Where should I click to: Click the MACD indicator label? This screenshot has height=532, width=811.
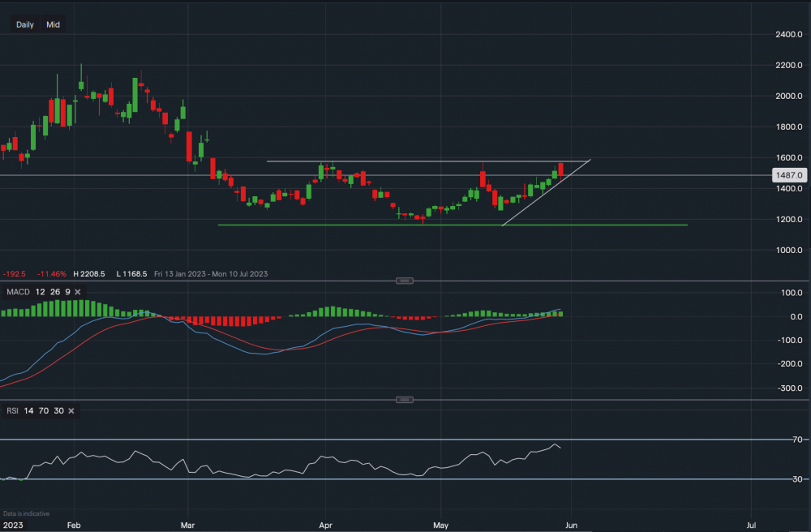coord(17,291)
